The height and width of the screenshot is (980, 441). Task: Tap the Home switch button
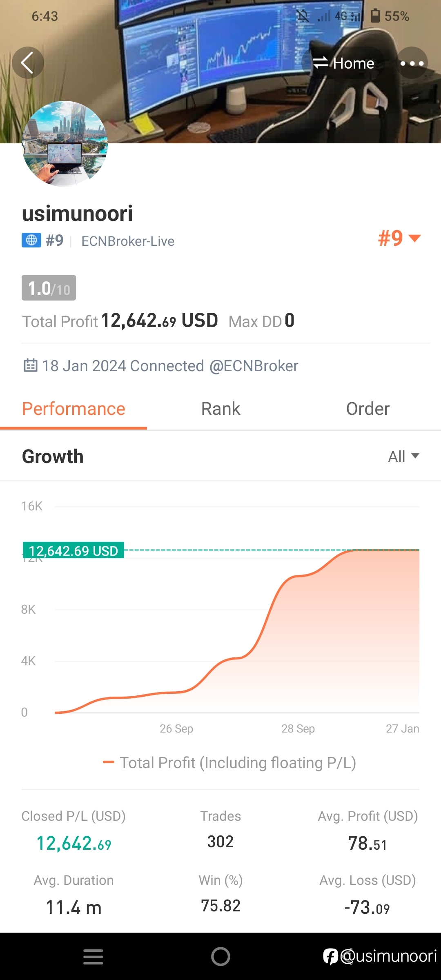coord(343,63)
